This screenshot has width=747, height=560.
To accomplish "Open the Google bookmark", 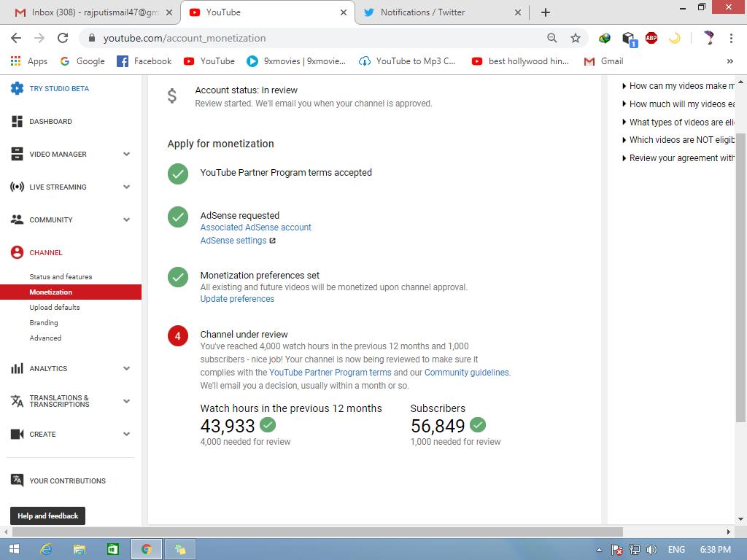I will click(x=82, y=61).
